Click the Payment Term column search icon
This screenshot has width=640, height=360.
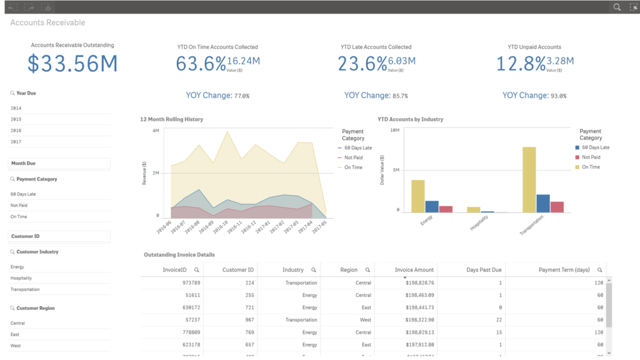click(600, 270)
